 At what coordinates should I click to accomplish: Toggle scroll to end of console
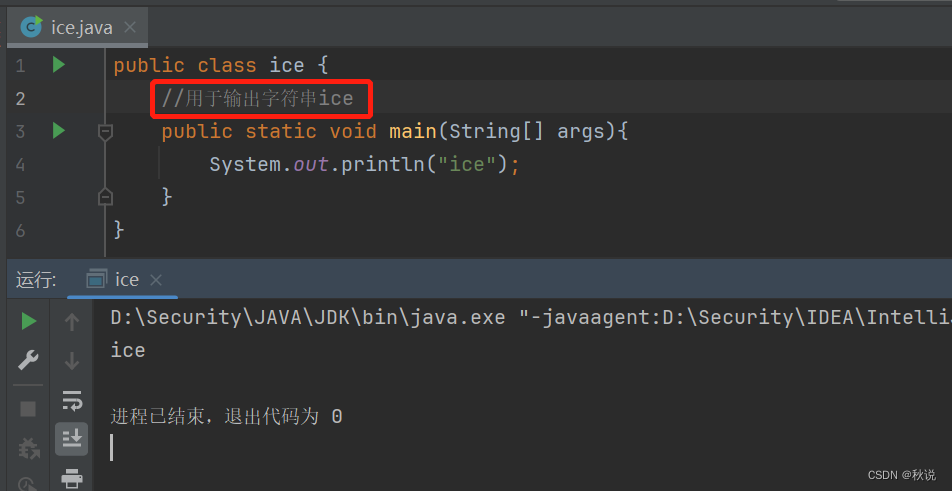pyautogui.click(x=72, y=439)
